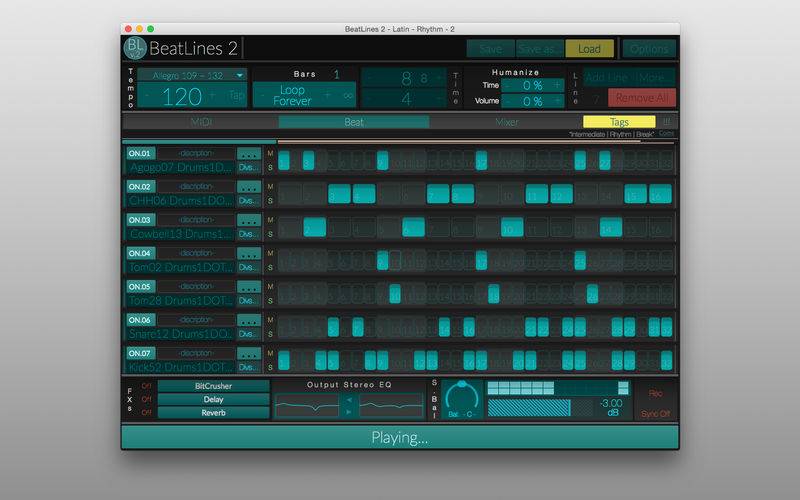Decrease Humanize Volume with the minus
The height and width of the screenshot is (500, 800).
click(507, 101)
